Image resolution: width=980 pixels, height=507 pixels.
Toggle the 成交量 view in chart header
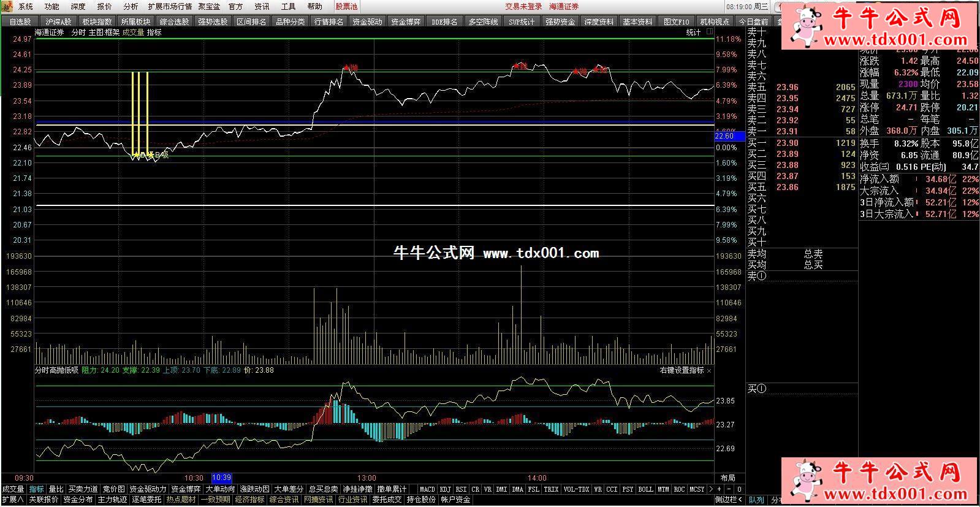pos(132,32)
